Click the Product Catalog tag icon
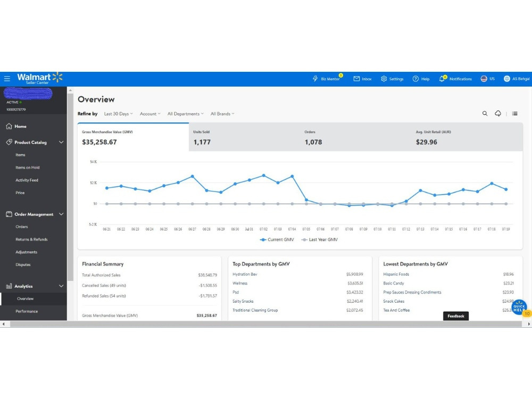This screenshot has width=532, height=399. pyautogui.click(x=9, y=142)
